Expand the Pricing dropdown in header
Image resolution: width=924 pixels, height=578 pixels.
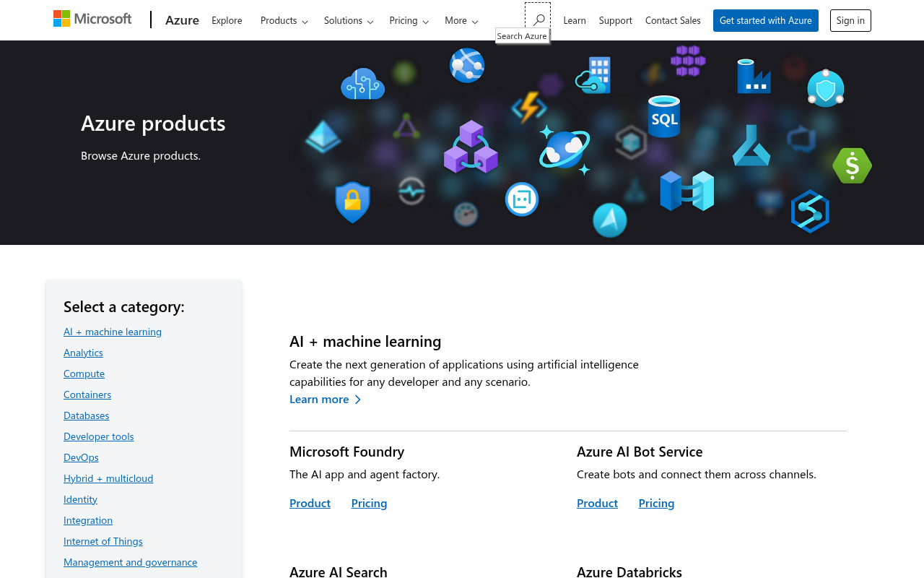point(409,20)
